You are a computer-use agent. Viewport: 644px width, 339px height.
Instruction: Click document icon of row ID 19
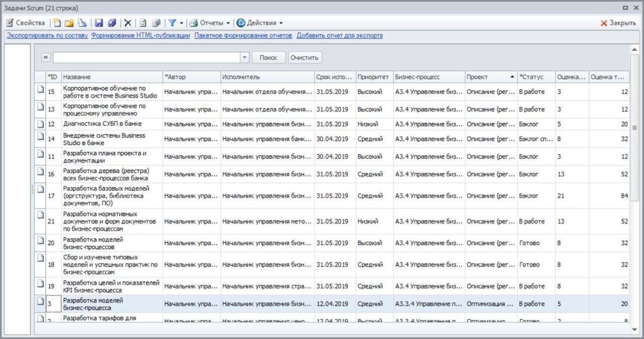[40, 283]
